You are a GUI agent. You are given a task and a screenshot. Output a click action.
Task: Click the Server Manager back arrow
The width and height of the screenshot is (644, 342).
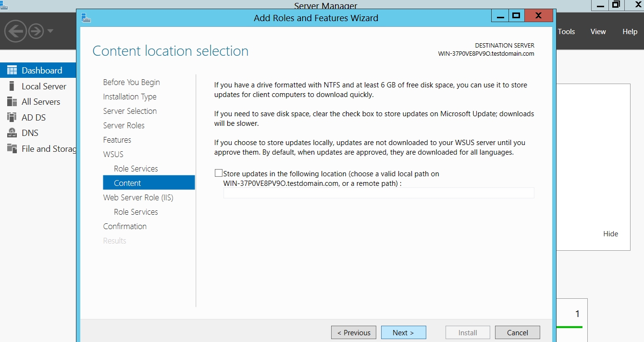click(15, 31)
